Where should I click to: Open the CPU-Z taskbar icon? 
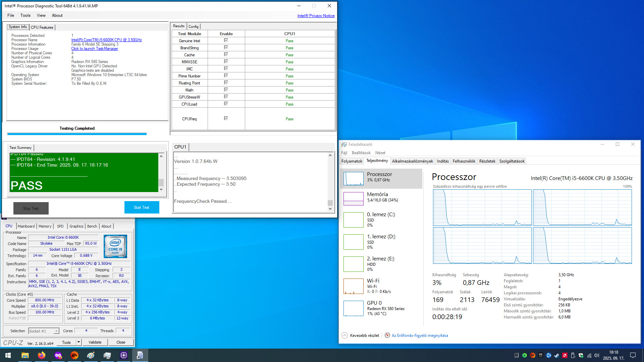coord(123,355)
